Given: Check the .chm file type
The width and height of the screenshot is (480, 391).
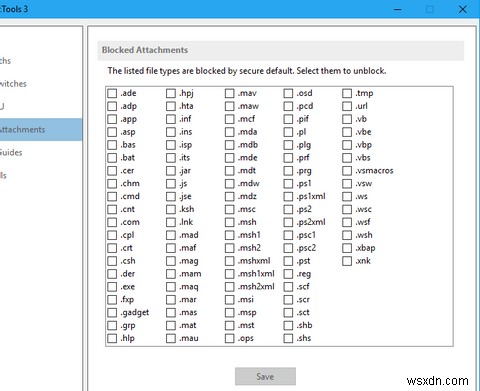Looking at the screenshot, I should [112, 183].
